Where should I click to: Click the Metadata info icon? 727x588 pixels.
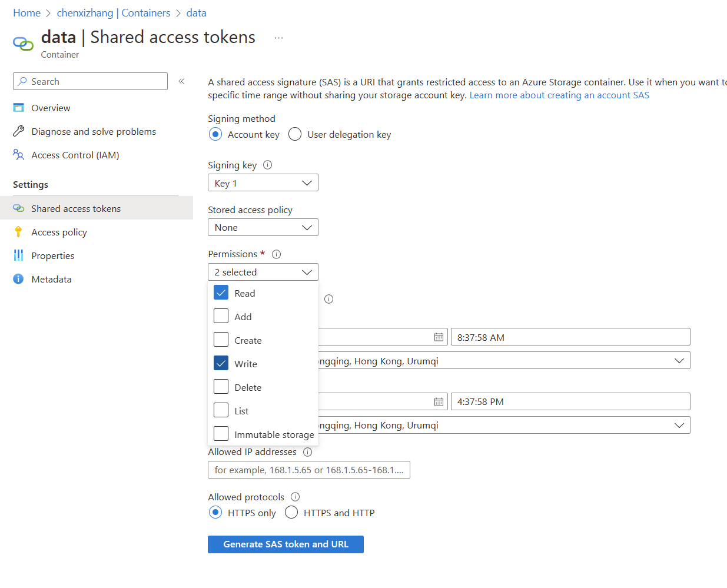(19, 279)
